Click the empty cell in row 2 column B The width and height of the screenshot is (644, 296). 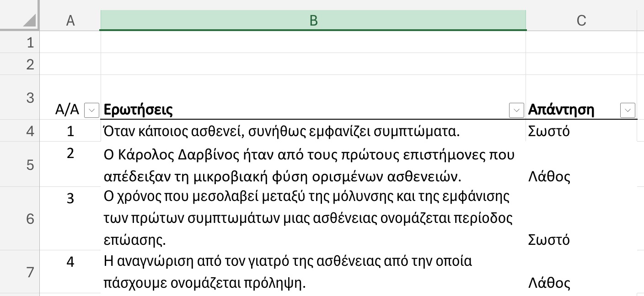tap(313, 64)
